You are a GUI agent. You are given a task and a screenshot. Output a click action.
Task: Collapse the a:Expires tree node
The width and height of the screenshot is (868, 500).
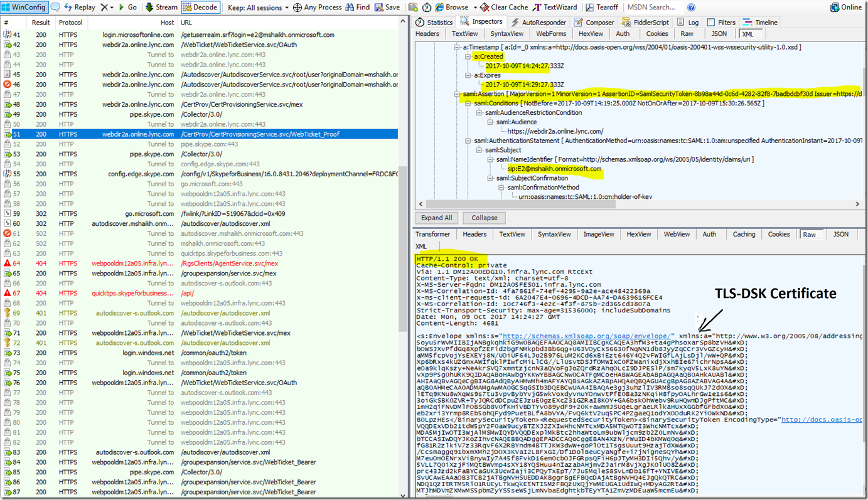point(468,75)
